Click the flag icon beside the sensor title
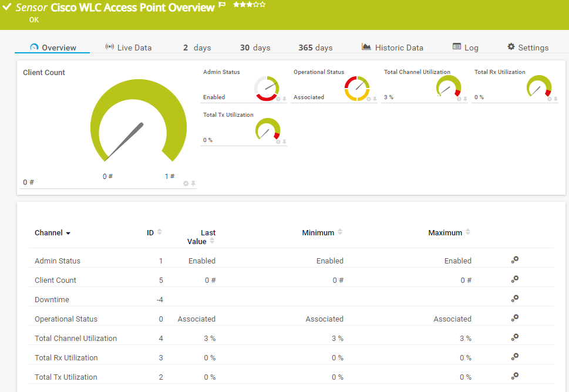 (223, 5)
